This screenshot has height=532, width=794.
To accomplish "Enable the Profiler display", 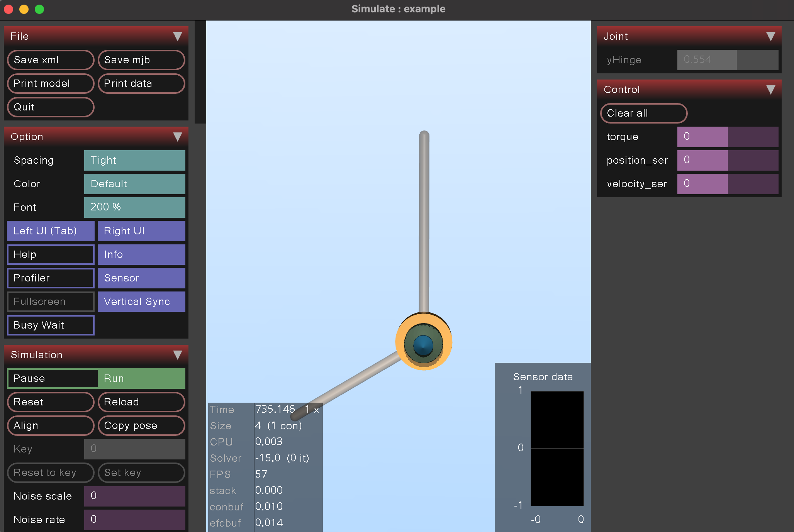I will 50,278.
